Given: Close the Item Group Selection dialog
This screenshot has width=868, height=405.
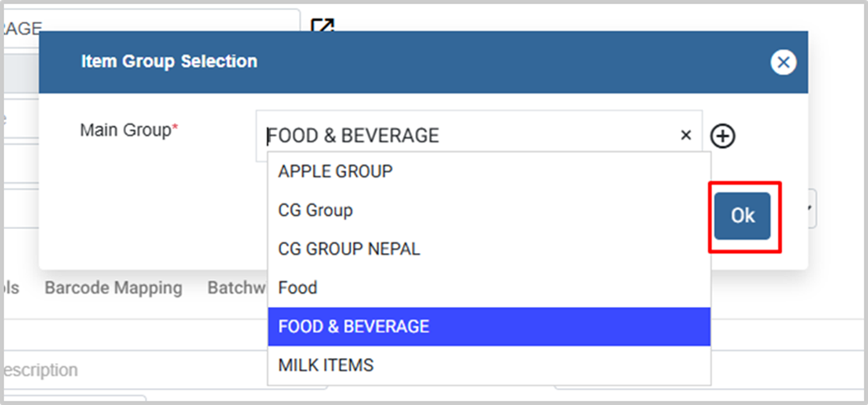Looking at the screenshot, I should pyautogui.click(x=783, y=62).
